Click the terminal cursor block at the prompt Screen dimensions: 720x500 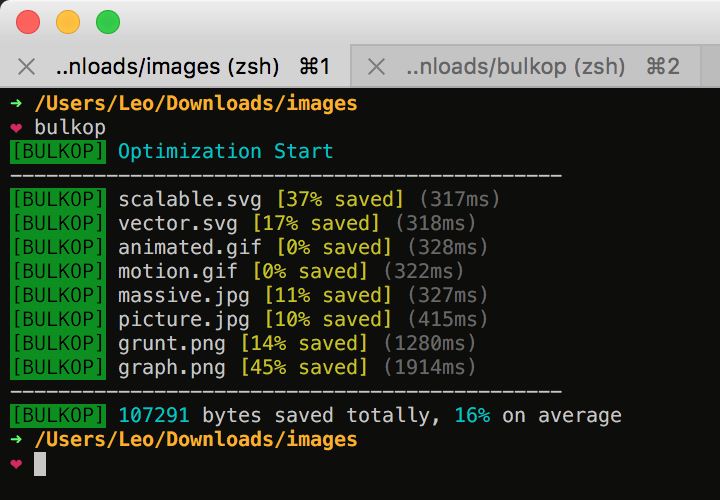40,464
